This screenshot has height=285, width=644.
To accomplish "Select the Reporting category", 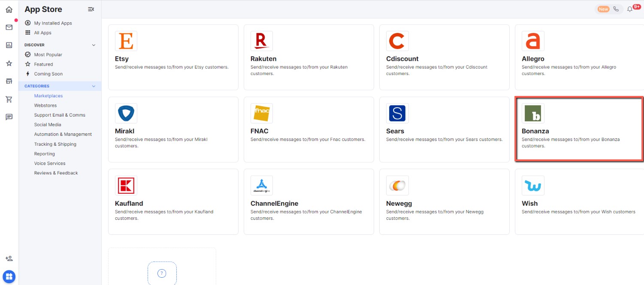I will (45, 154).
